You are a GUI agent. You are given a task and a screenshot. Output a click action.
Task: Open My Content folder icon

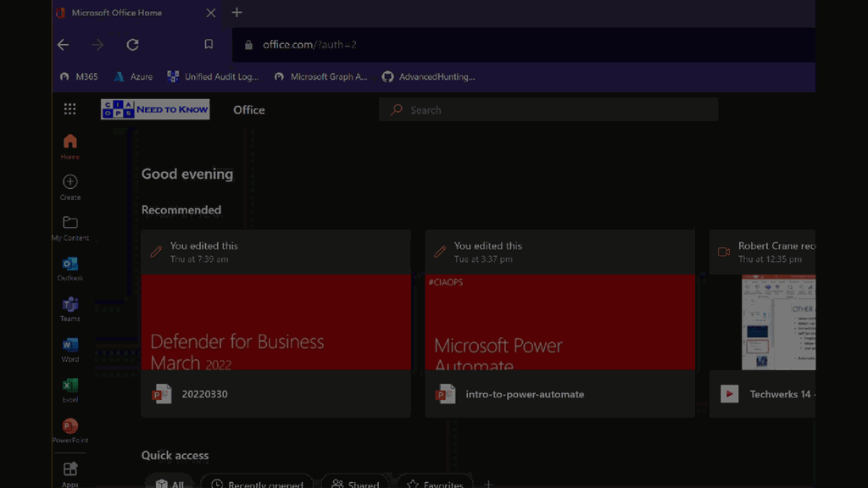coord(70,224)
